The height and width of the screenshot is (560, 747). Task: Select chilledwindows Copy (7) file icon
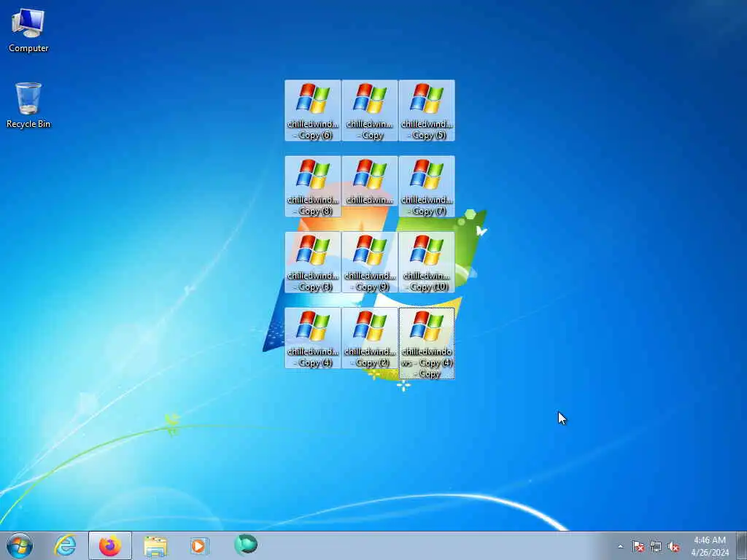tap(426, 186)
